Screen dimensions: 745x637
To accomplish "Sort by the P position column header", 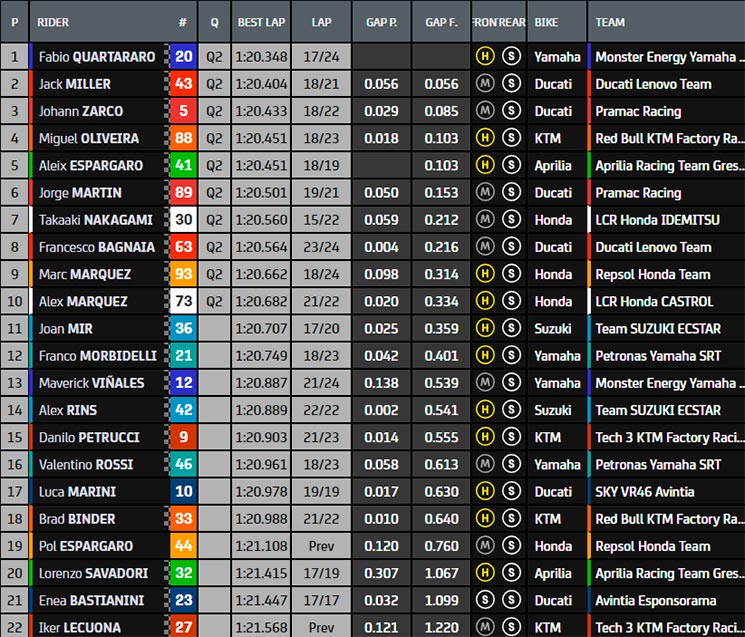I will (15, 22).
